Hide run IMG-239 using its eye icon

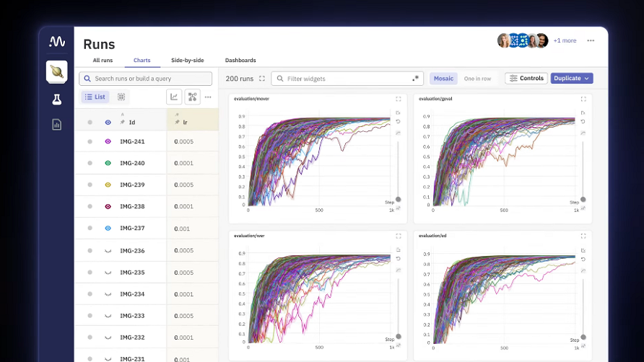[108, 185]
